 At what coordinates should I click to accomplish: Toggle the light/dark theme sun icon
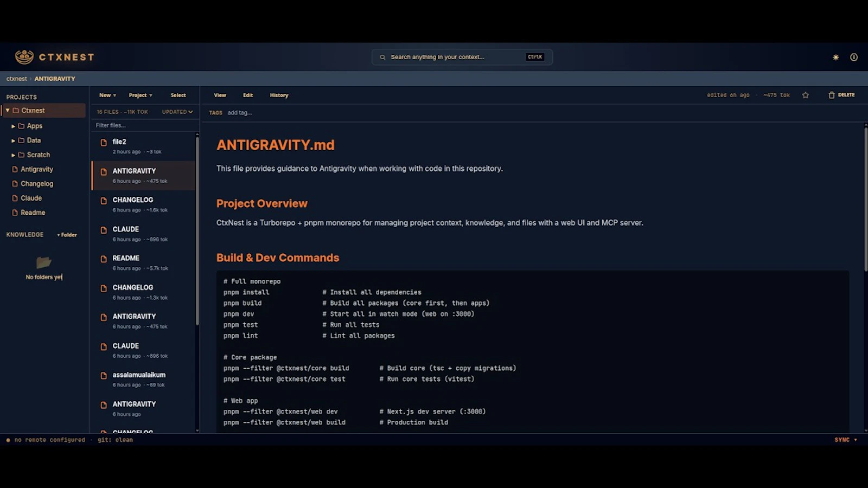point(836,57)
